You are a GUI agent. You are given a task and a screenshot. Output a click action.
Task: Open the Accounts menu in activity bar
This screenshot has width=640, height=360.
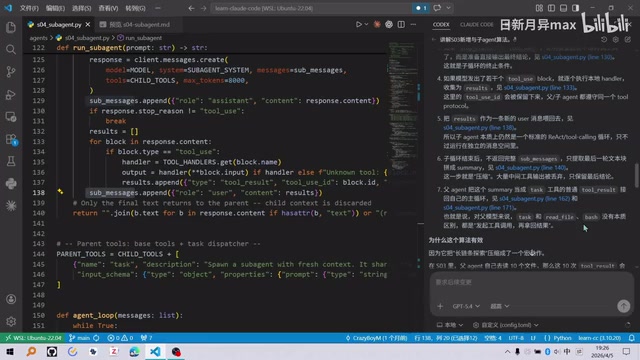click(x=11, y=299)
